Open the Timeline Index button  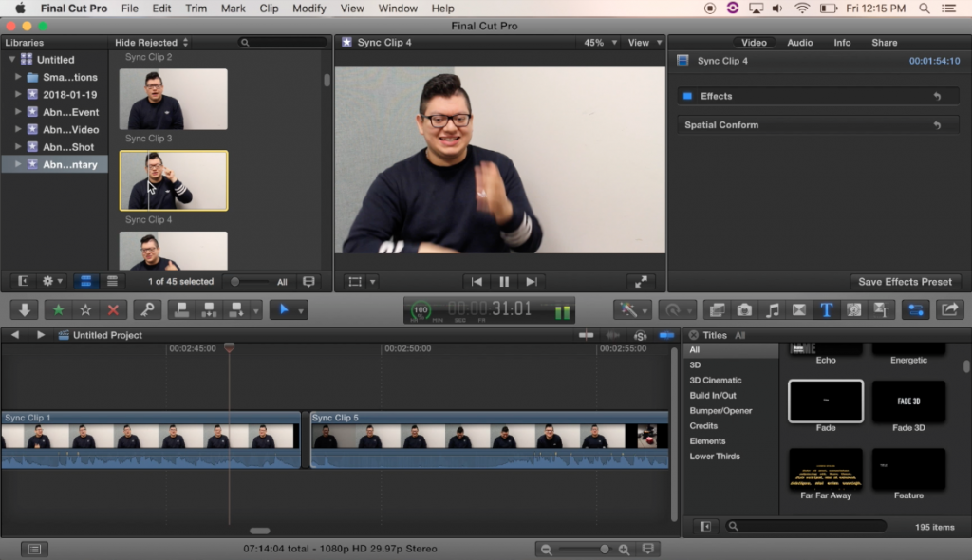coord(34,549)
